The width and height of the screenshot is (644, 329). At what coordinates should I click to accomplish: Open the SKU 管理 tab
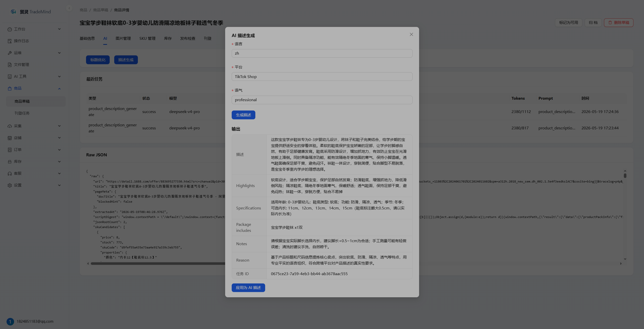(147, 39)
